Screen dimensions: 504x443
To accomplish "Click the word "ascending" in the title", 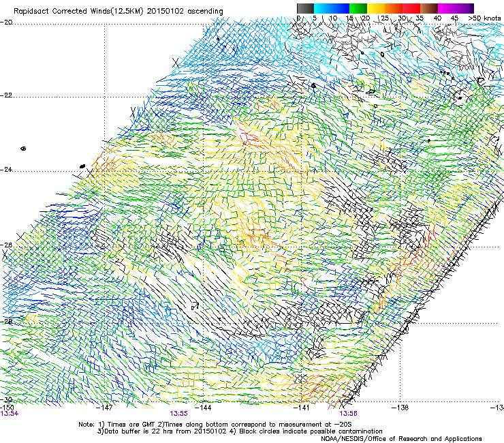I will [205, 12].
